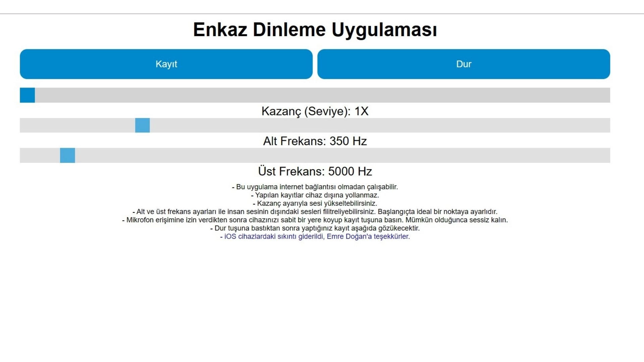Click the 'Yapılan kayıtlar cihaz dışına yollanmaz' line

(x=315, y=195)
